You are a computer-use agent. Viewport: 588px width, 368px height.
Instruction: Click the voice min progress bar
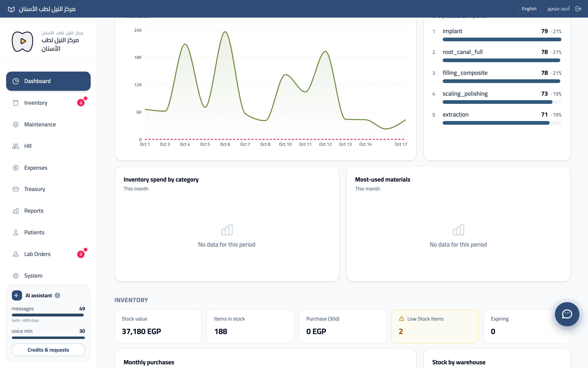tap(48, 338)
